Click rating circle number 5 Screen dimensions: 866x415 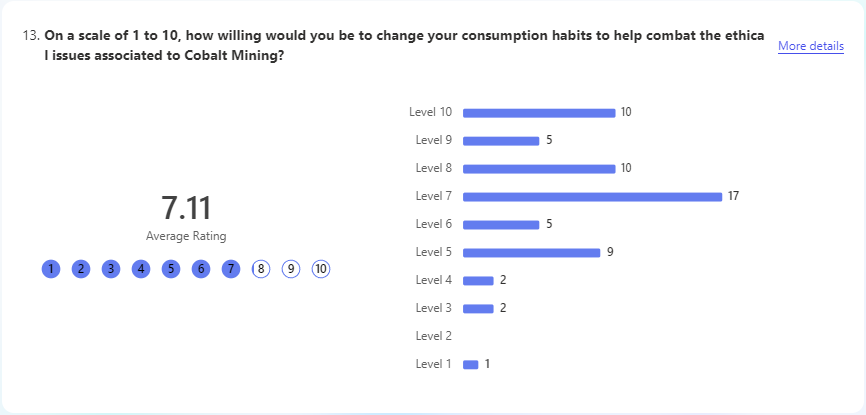coord(171,269)
